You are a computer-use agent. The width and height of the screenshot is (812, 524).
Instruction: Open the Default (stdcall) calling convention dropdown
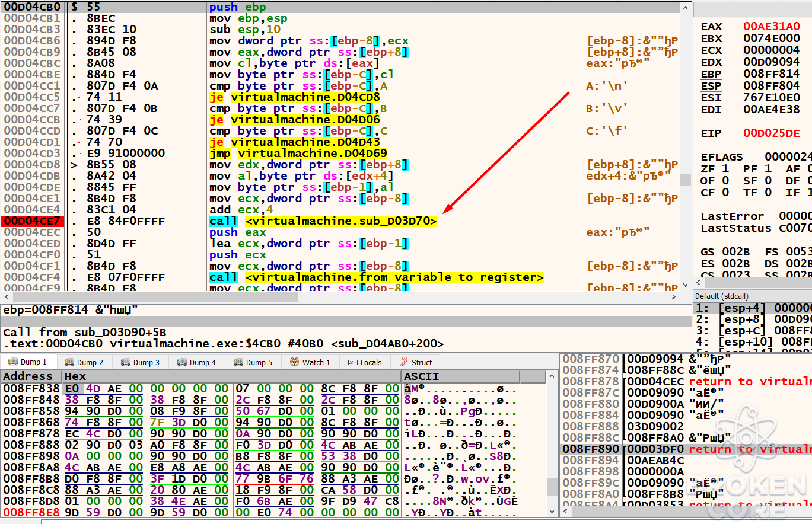[752, 296]
